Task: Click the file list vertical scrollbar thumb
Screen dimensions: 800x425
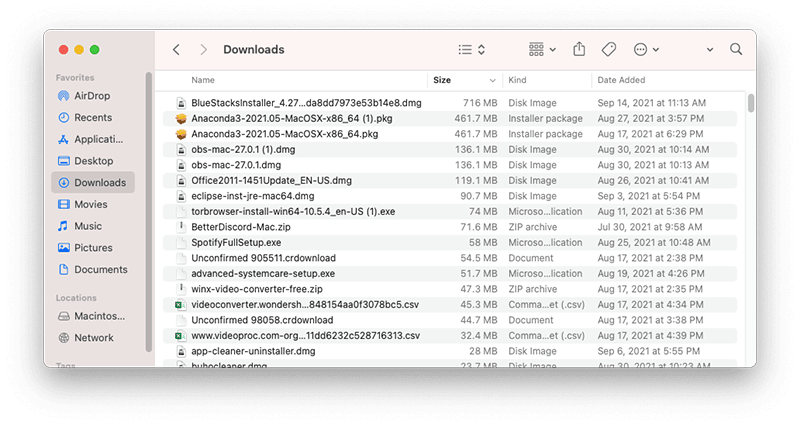Action: click(x=751, y=103)
